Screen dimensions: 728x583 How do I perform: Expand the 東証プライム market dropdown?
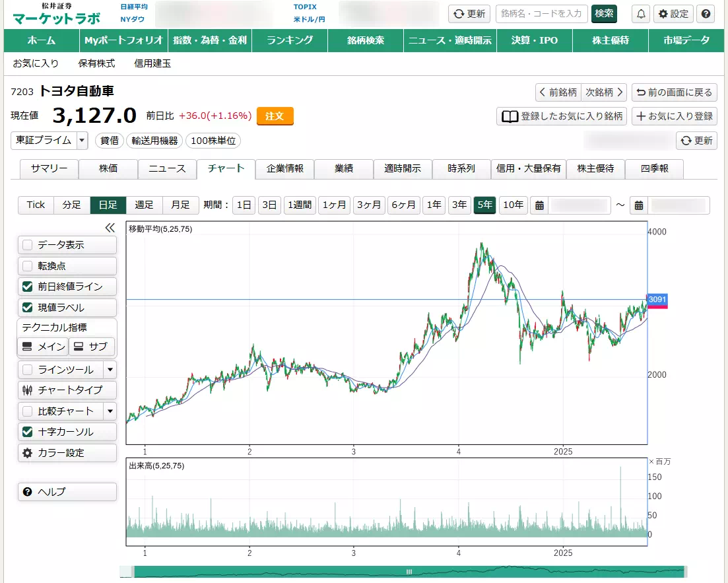82,140
